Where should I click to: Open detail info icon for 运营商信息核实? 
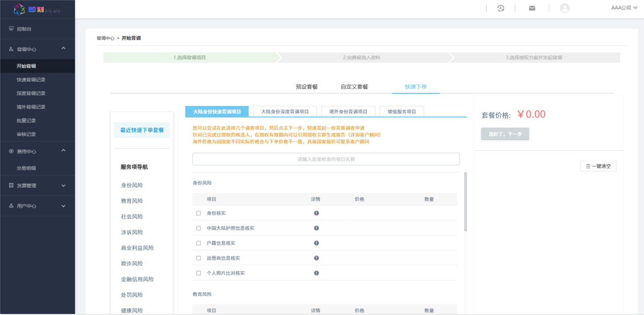(316, 258)
